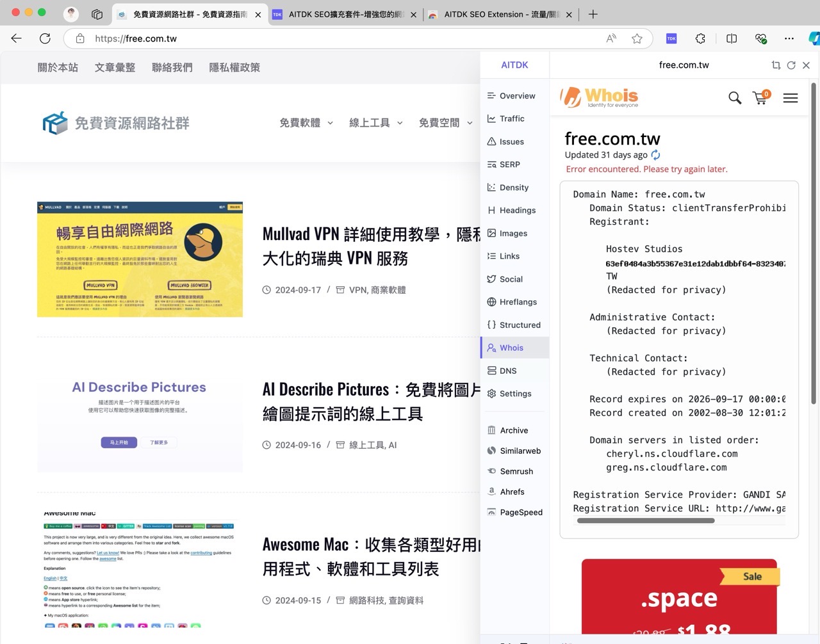Open the AI Describe Pictures thumbnail
Viewport: 820px width, 644px height.
140,415
